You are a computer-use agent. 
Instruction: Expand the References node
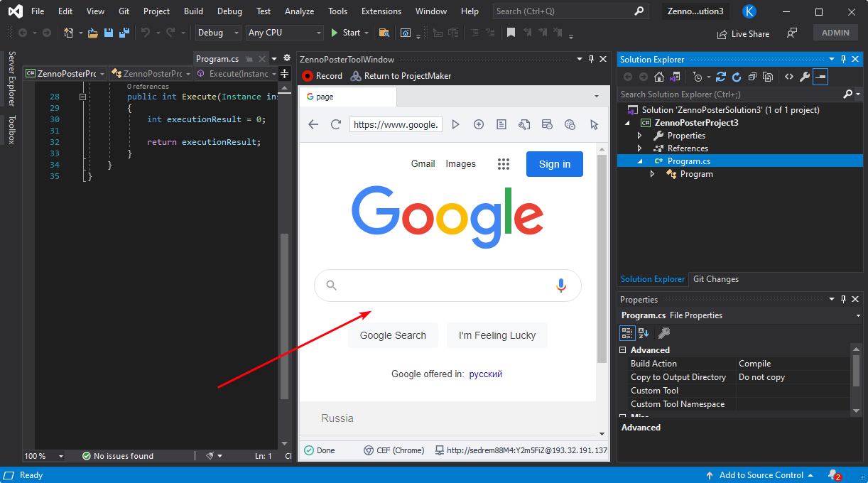click(x=639, y=148)
